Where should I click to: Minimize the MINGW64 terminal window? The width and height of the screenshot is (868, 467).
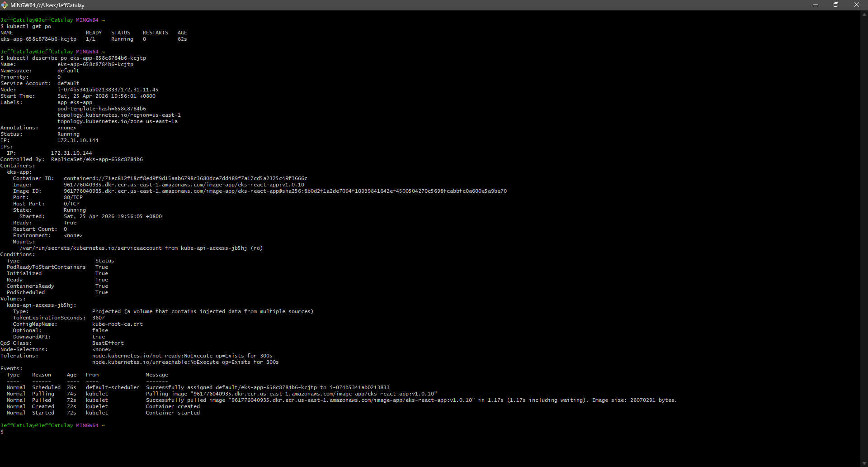tap(816, 5)
